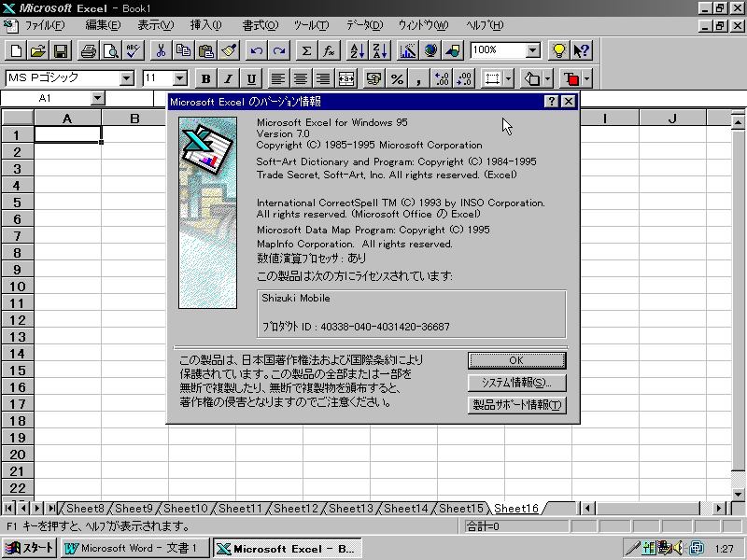Apply the red font color swatch

click(x=571, y=78)
